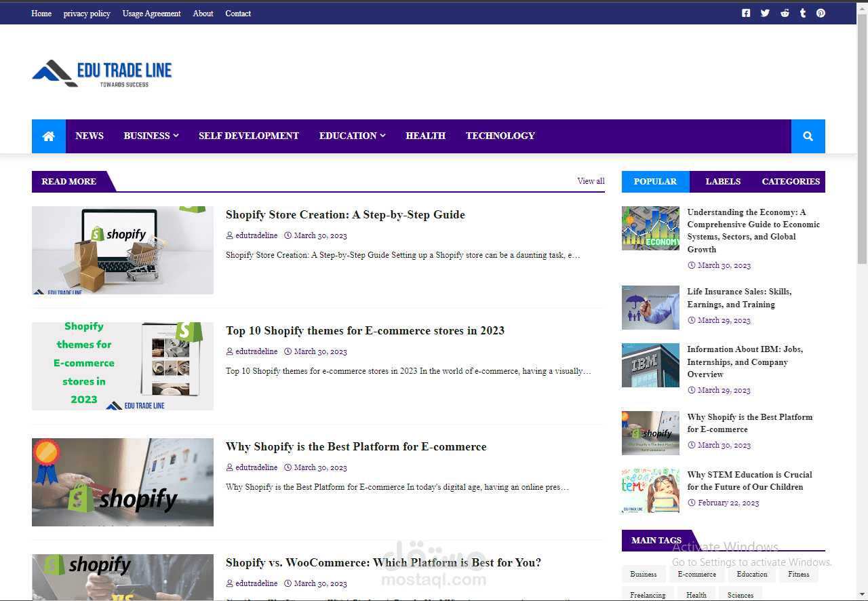Screen dimensions: 868x601
Task: Select the Health tag in Main Tags
Action: (x=696, y=595)
